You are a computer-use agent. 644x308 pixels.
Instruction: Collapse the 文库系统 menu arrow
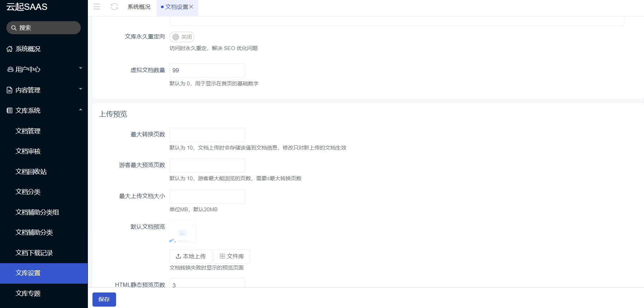pos(80,110)
